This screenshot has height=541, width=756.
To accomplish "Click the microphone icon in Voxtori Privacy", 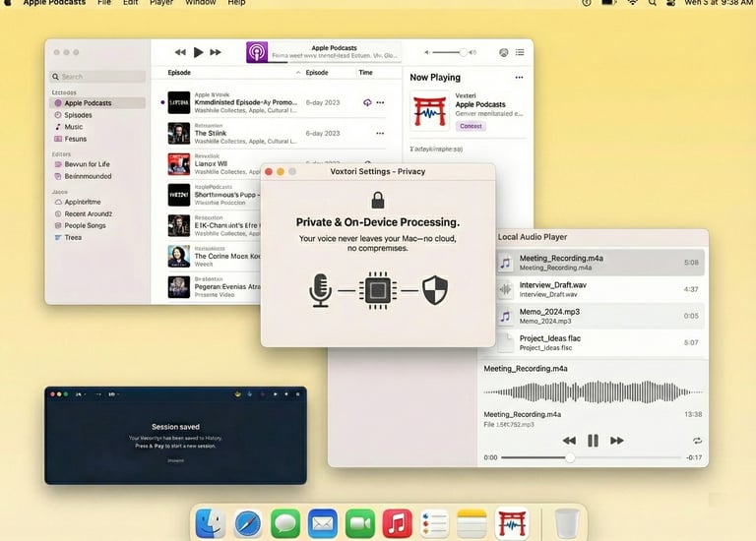I will tap(321, 290).
